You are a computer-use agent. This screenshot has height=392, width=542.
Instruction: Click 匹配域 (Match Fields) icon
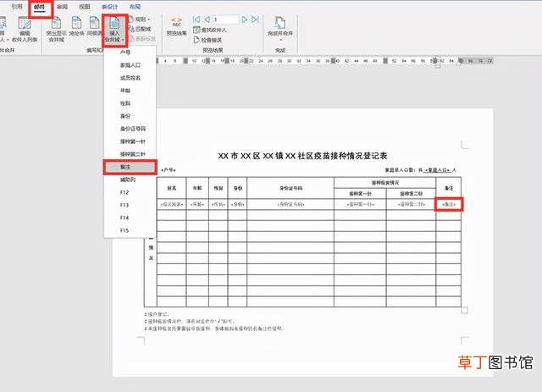tap(140, 29)
